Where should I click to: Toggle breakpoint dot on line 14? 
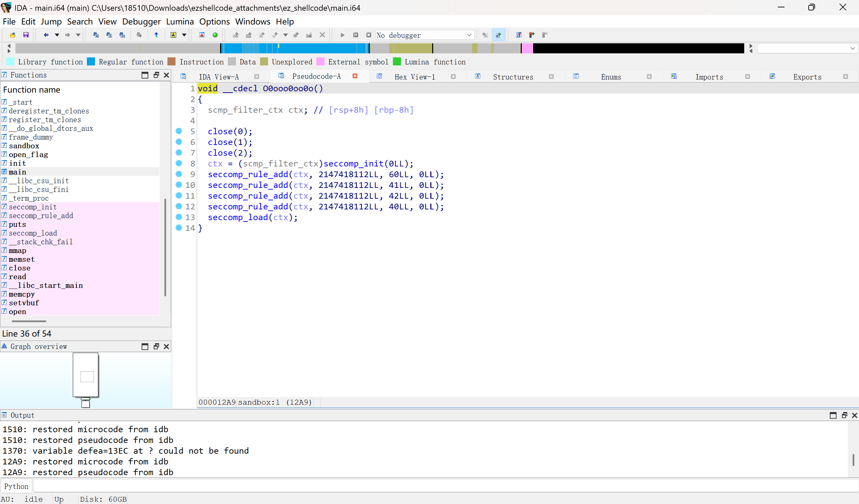click(x=179, y=228)
